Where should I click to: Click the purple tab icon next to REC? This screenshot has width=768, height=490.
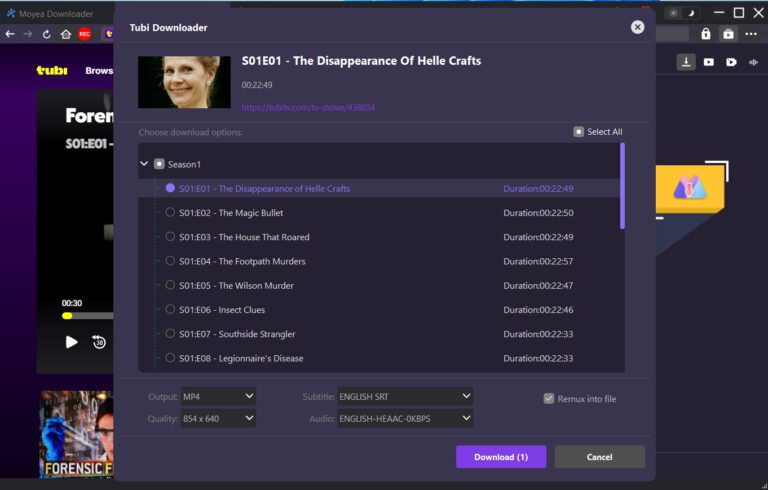(x=108, y=34)
